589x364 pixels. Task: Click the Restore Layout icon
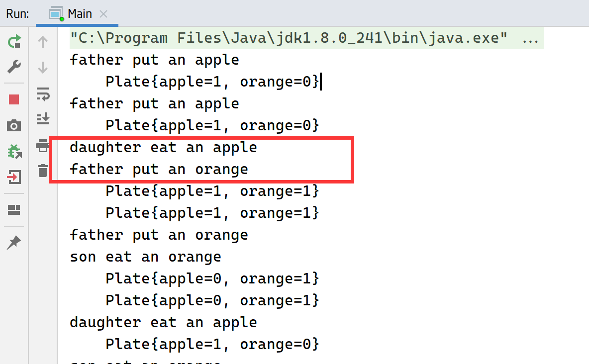[x=14, y=210]
